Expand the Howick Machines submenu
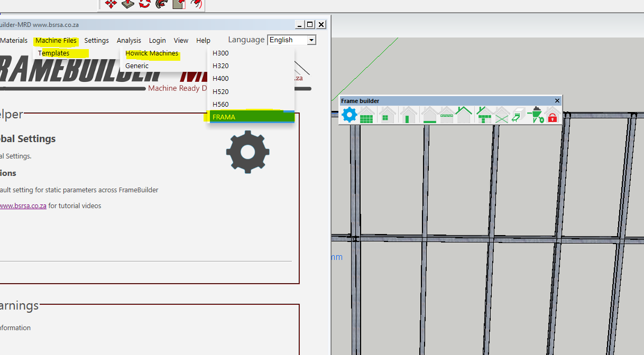The width and height of the screenshot is (644, 355). 152,53
